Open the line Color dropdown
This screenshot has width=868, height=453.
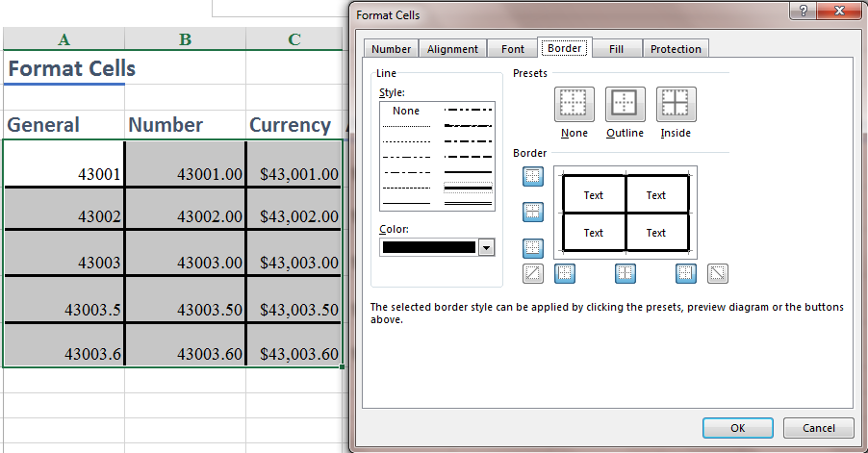[486, 247]
